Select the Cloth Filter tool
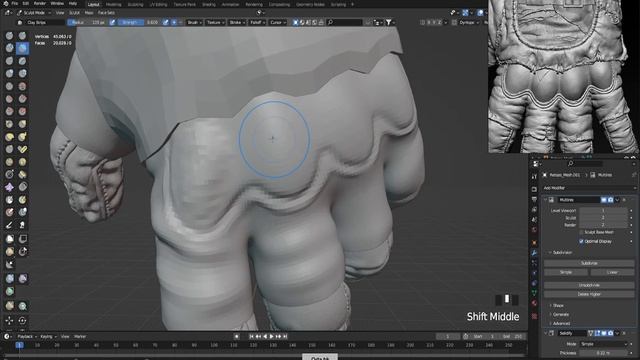Screen dimensions: 640x360 click(x=22, y=278)
